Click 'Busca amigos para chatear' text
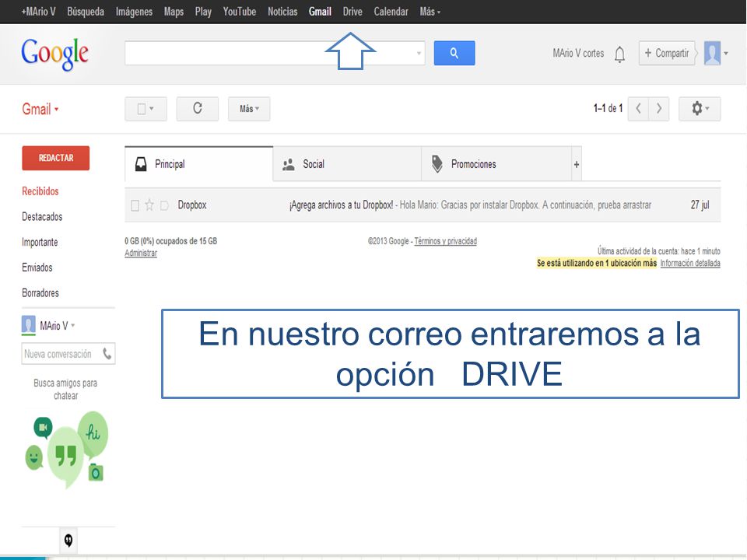This screenshot has width=747, height=560. point(65,389)
